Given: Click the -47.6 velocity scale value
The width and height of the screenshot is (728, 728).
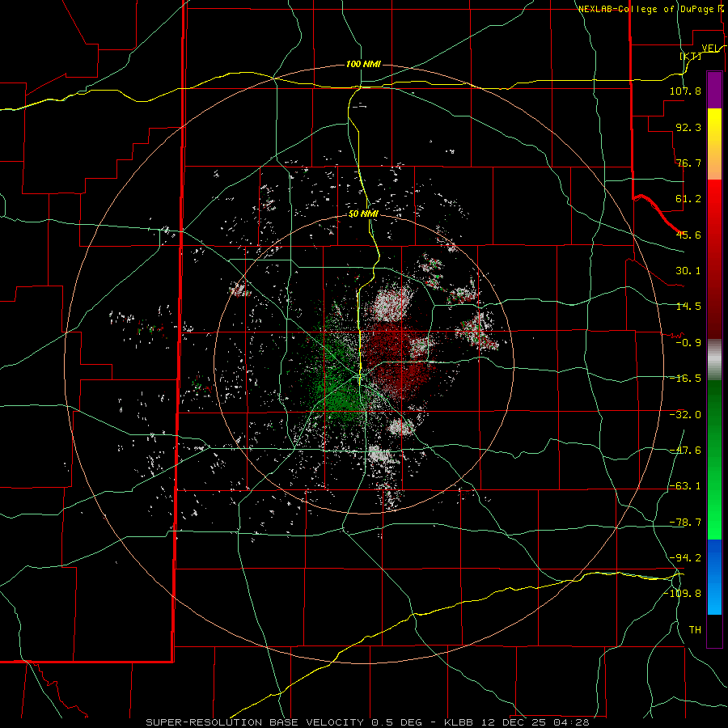Looking at the screenshot, I should point(685,451).
